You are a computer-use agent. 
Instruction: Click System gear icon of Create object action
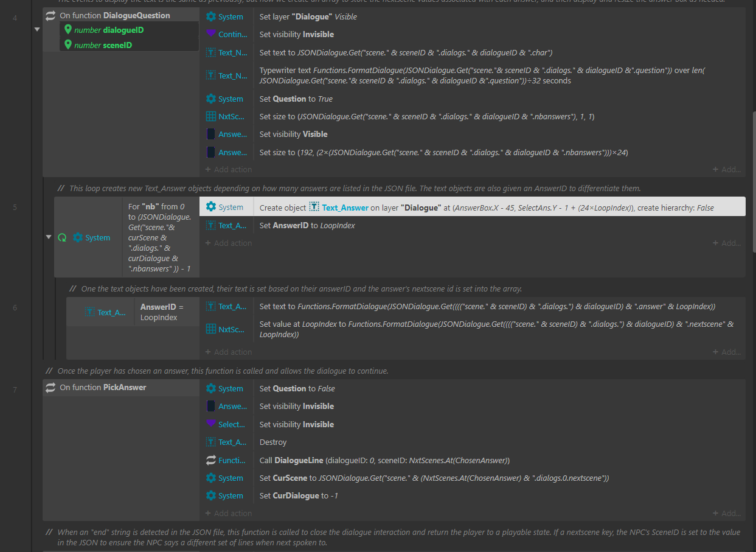(x=211, y=207)
